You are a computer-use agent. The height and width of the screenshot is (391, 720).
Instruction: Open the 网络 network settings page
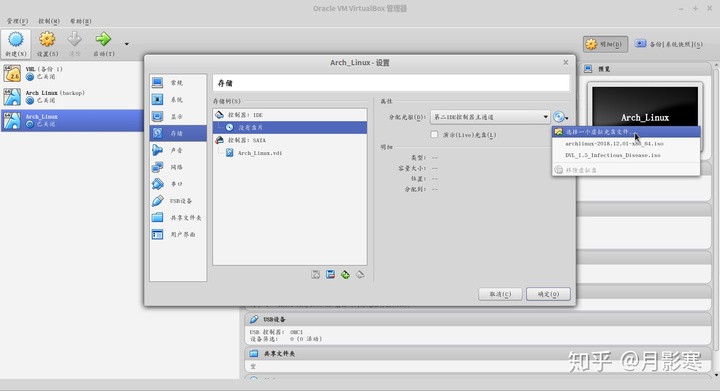click(178, 167)
